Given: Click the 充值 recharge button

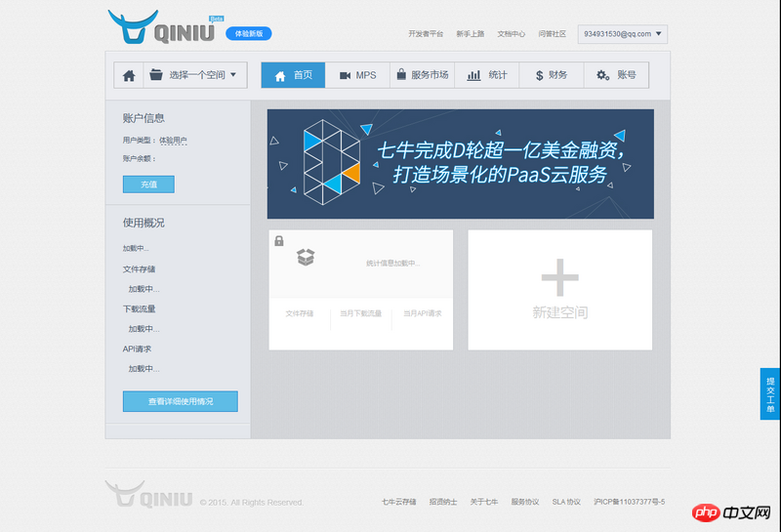Looking at the screenshot, I should (148, 184).
